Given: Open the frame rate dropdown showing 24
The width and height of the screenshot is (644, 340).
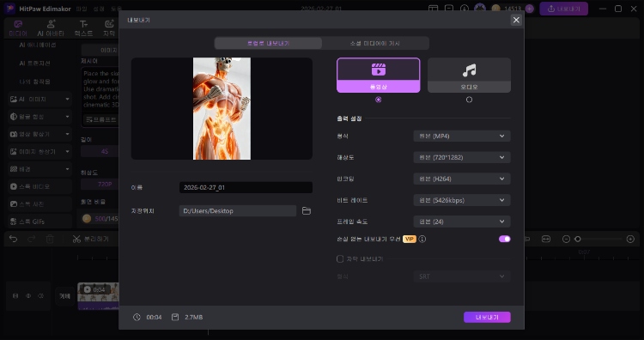Looking at the screenshot, I should click(462, 222).
